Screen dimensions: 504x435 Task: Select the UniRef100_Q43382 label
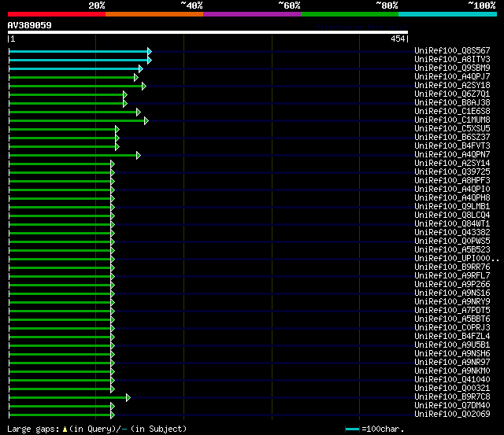452,233
